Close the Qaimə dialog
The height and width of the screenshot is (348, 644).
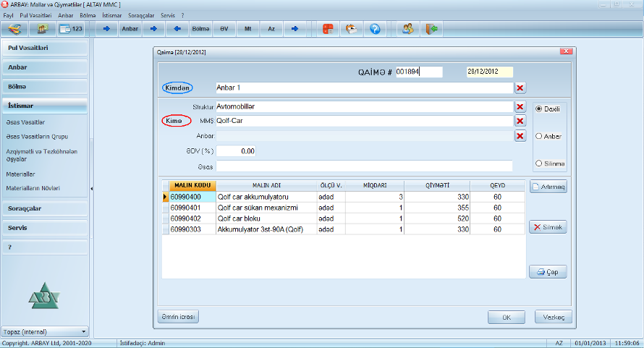[x=566, y=51]
